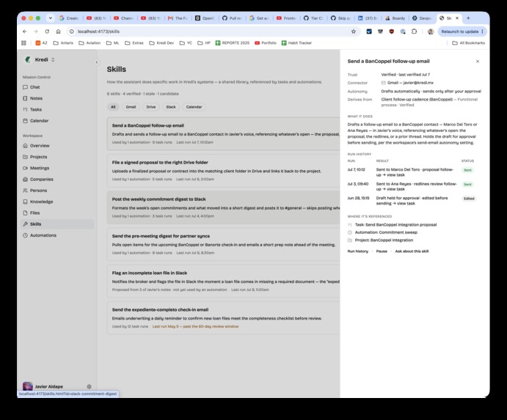Click Run history link in the panel
This screenshot has height=420, width=507.
tap(357, 251)
